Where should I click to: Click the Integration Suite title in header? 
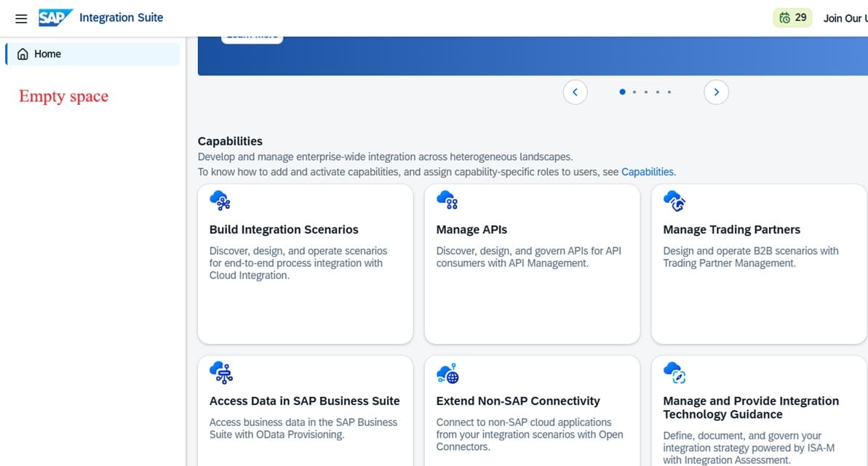pos(121,17)
